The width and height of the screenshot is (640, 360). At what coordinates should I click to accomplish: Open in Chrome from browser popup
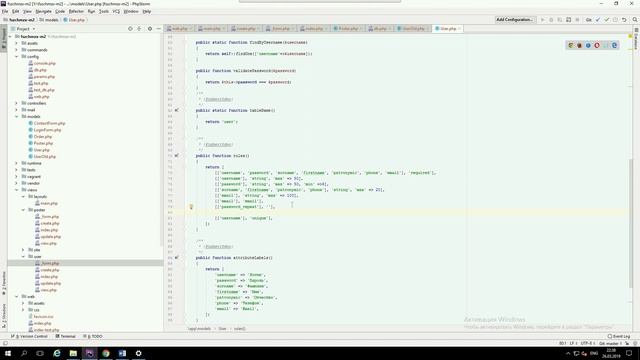(x=571, y=45)
